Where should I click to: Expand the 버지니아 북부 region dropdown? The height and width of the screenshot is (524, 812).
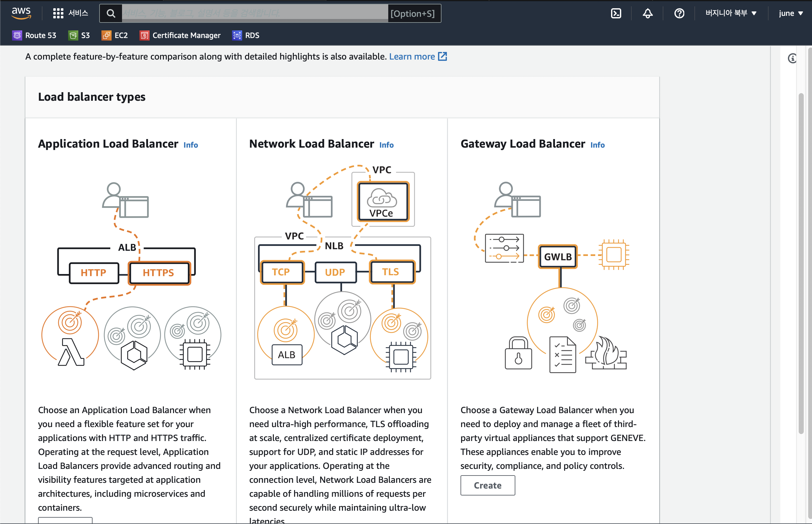click(731, 13)
